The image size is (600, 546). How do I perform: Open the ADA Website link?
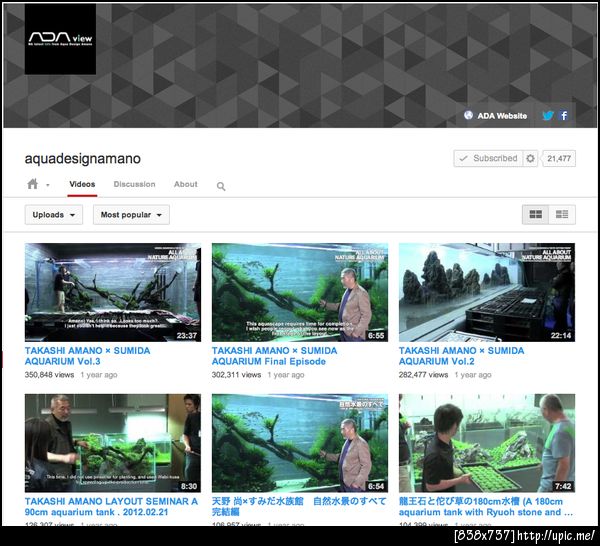pos(502,116)
